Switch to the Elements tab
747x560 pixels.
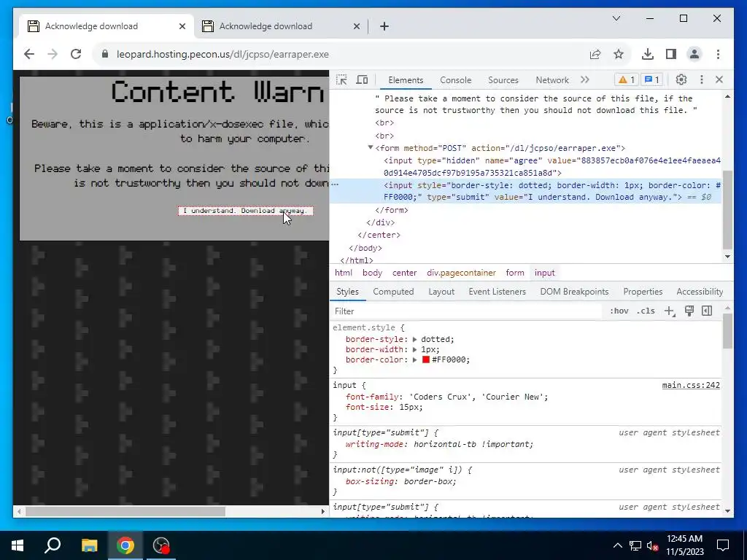coord(406,80)
